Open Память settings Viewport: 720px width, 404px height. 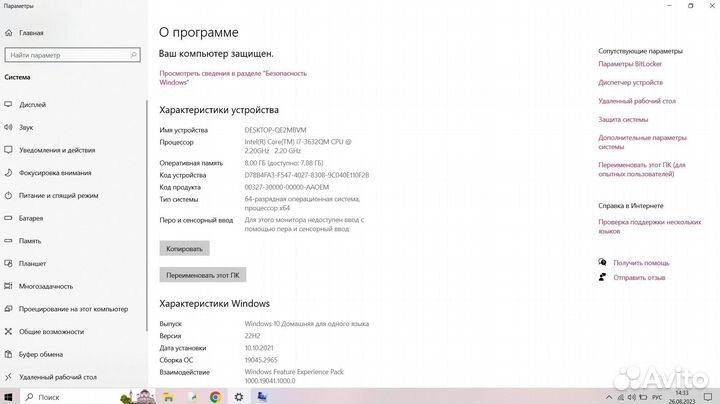pos(30,241)
